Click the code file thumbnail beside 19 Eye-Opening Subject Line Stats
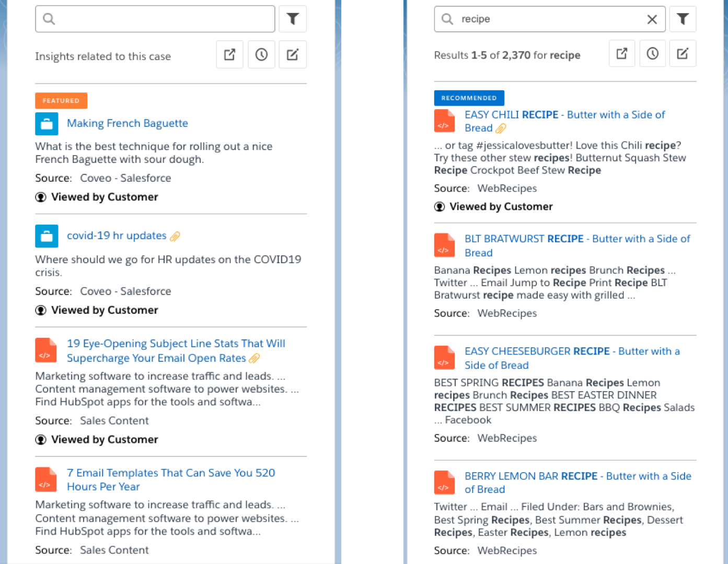This screenshot has height=564, width=728. point(45,350)
